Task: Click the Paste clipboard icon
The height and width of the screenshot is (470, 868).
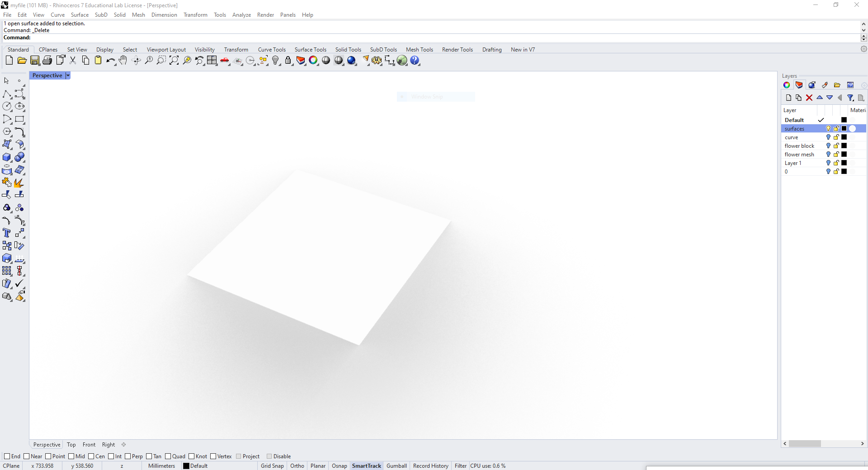Action: [98, 61]
